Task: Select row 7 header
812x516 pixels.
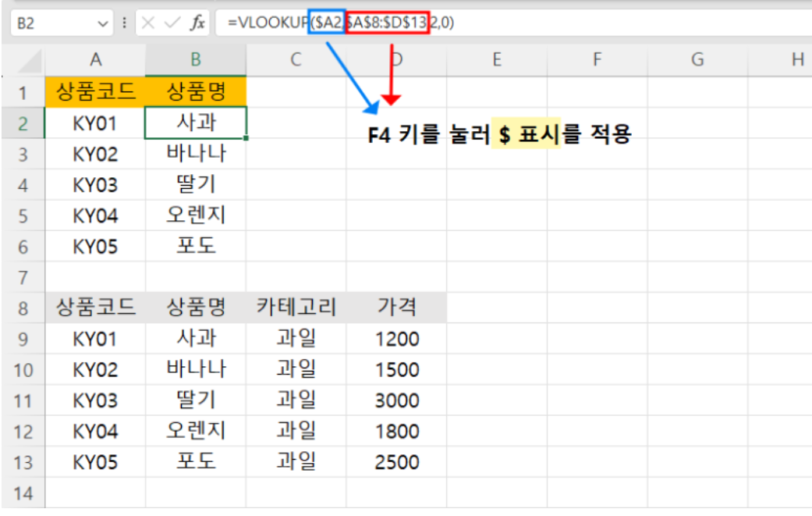Action: [x=23, y=277]
